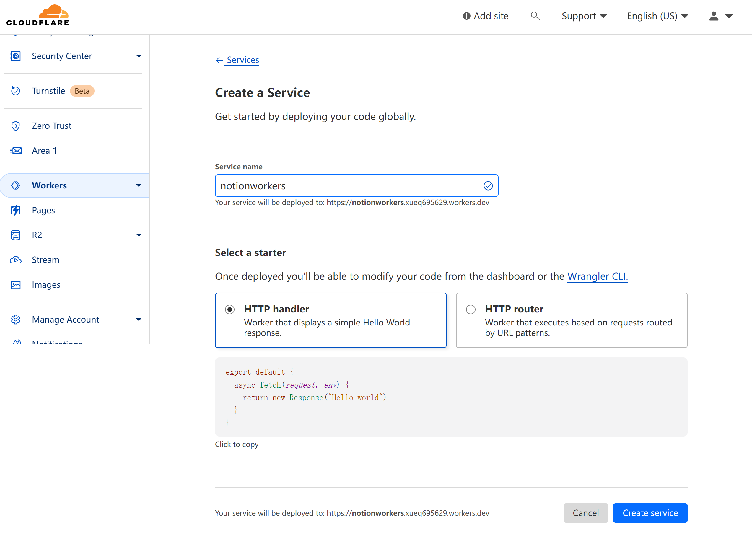Screen dimensions: 752x560
Task: Click the Workers diamond icon
Action: point(16,185)
